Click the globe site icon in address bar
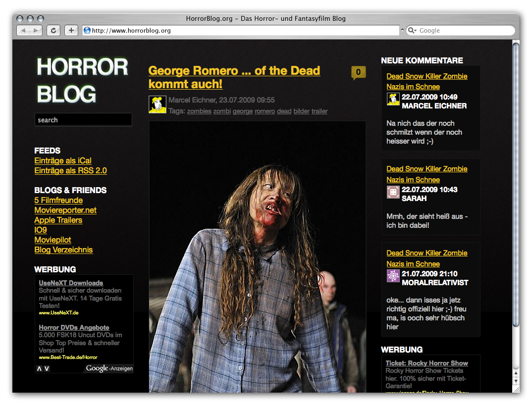This screenshot has width=532, height=405. pos(87,30)
